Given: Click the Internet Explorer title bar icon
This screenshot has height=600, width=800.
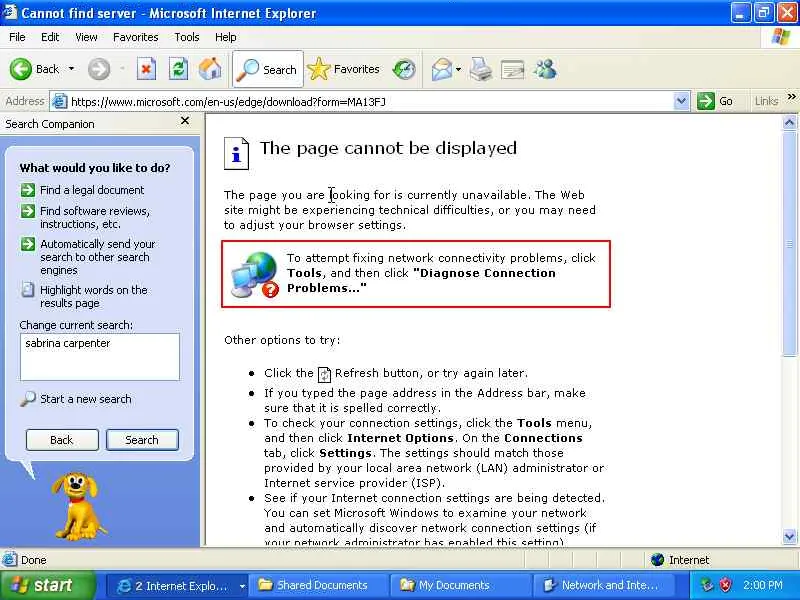Looking at the screenshot, I should 10,12.
